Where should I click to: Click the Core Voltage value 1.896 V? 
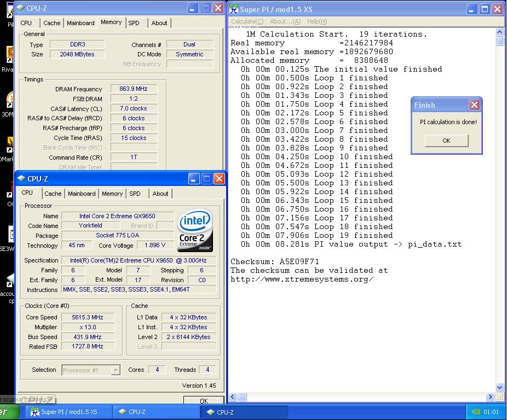coord(155,245)
